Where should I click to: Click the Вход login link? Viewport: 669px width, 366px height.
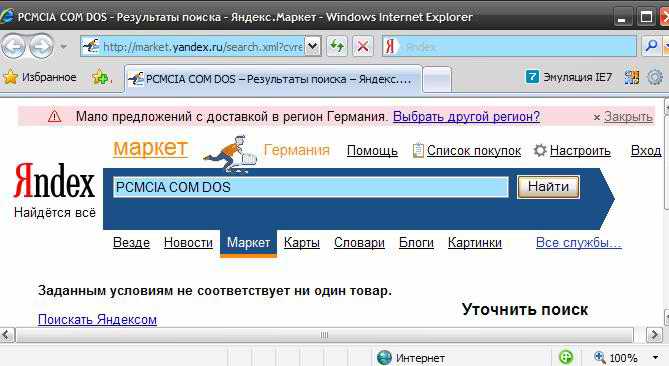[x=646, y=151]
